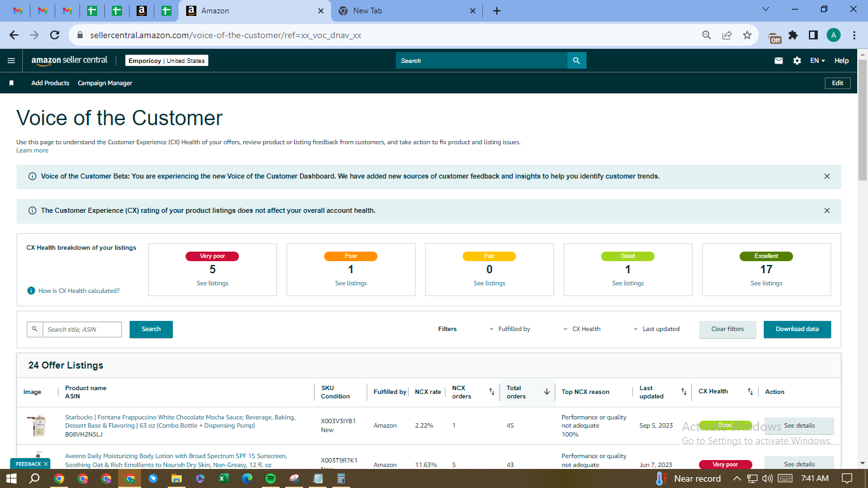Click the Windows Start button
Viewport: 868px width, 488px height.
coord(11,478)
